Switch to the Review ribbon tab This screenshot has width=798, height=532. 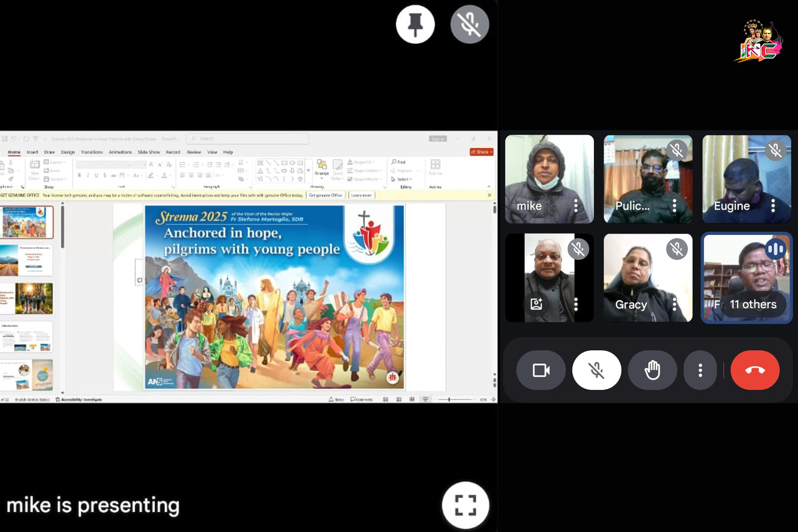coord(194,152)
